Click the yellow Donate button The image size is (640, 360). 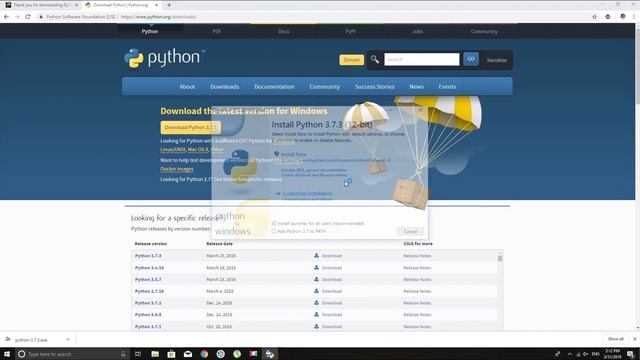tap(351, 60)
